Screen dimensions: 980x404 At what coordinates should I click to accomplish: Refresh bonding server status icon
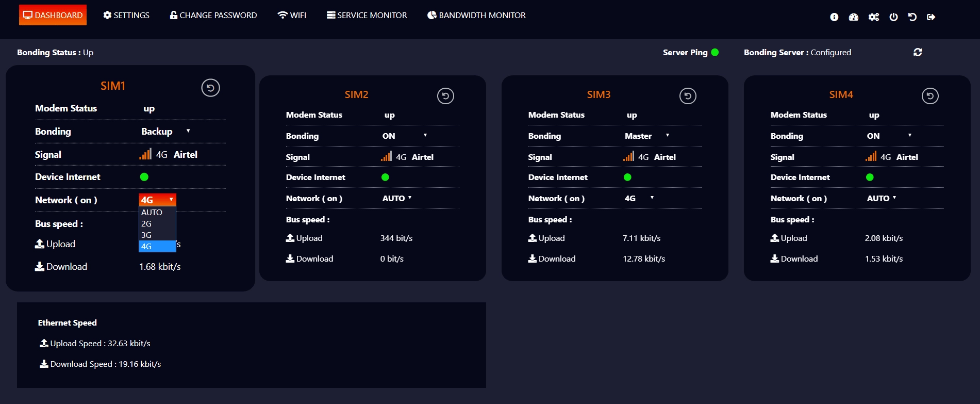(x=918, y=52)
